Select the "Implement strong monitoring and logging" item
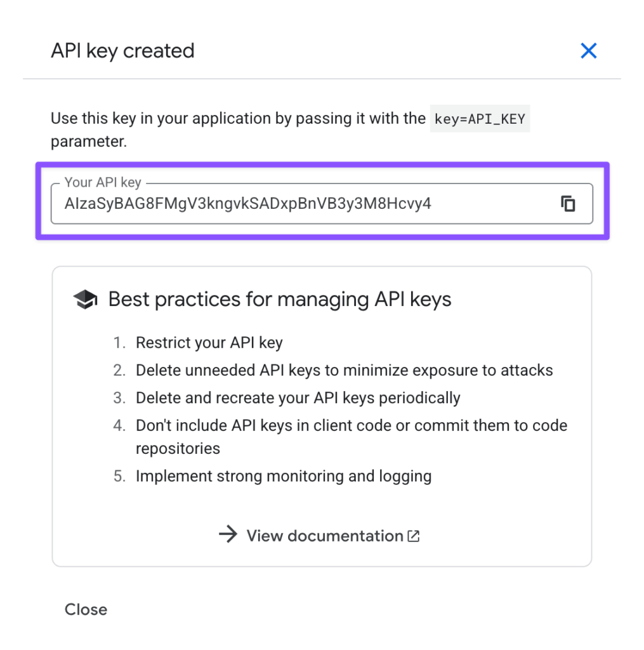 [284, 476]
